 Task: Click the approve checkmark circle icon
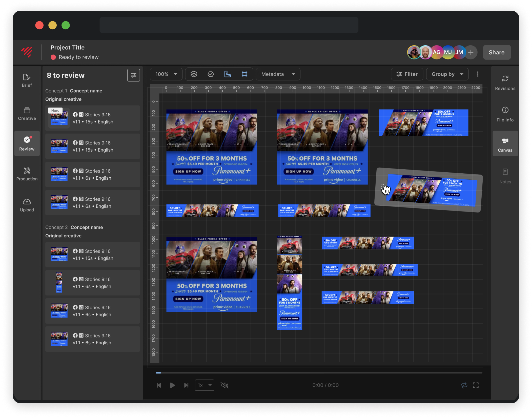pos(211,74)
